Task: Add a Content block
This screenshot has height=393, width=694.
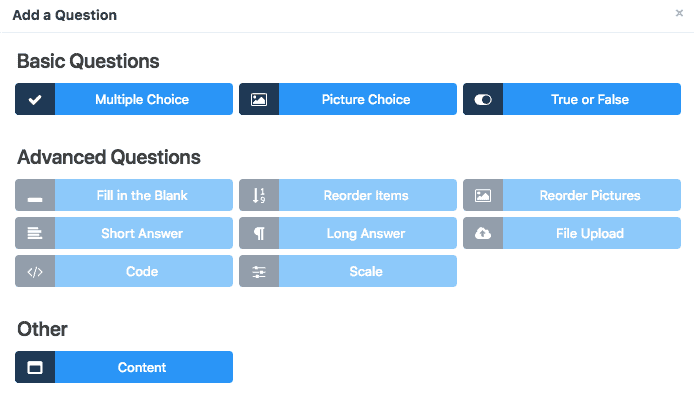Action: [x=124, y=367]
